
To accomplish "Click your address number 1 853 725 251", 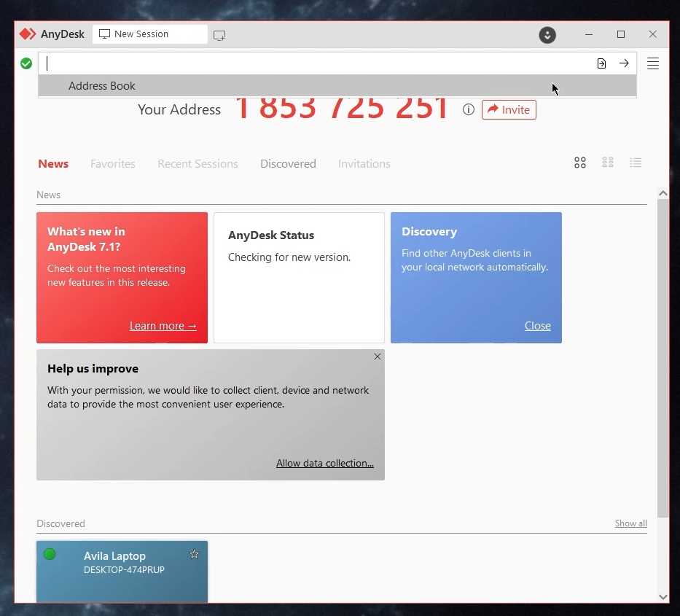I will pos(341,109).
